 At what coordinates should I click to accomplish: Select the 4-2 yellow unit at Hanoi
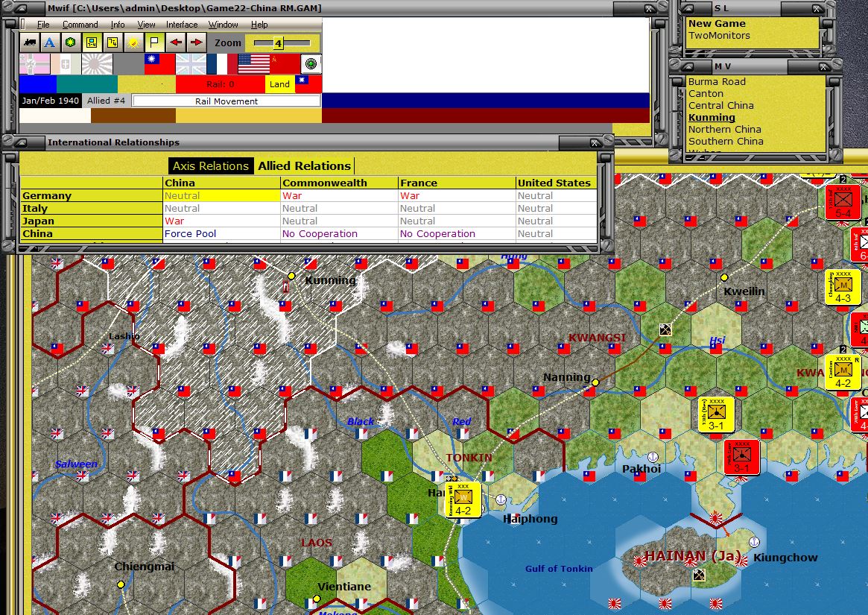click(x=463, y=499)
